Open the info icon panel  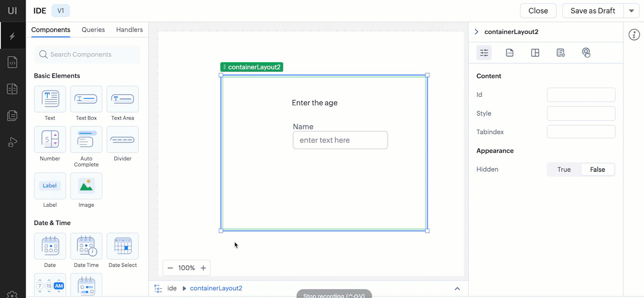coord(634,35)
